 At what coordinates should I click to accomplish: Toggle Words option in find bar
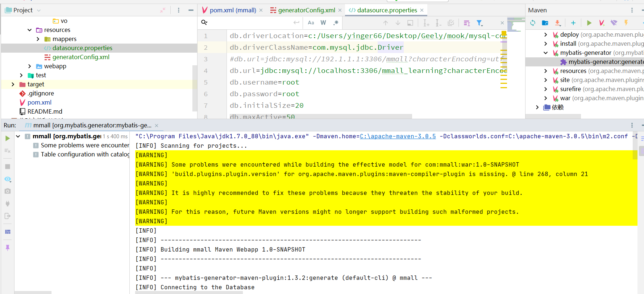tap(323, 23)
